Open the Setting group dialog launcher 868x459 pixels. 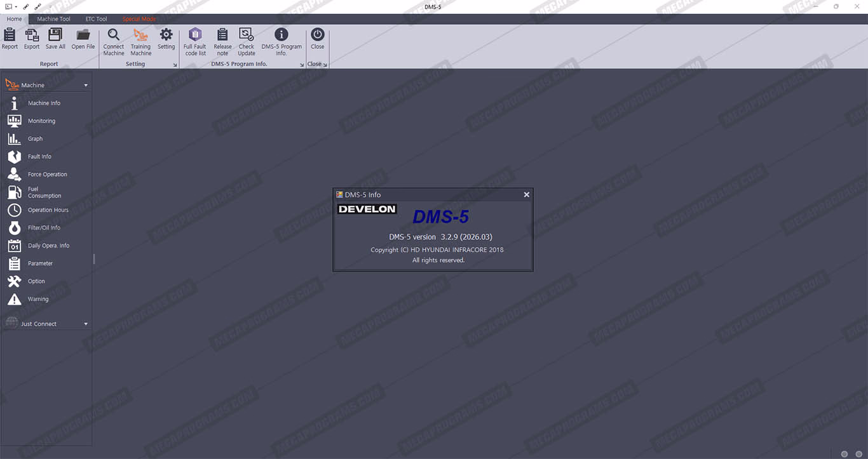tap(175, 65)
